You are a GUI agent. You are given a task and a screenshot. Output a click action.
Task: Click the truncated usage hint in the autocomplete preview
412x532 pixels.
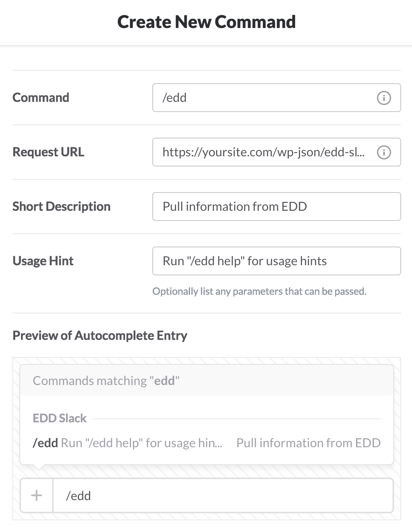(141, 443)
